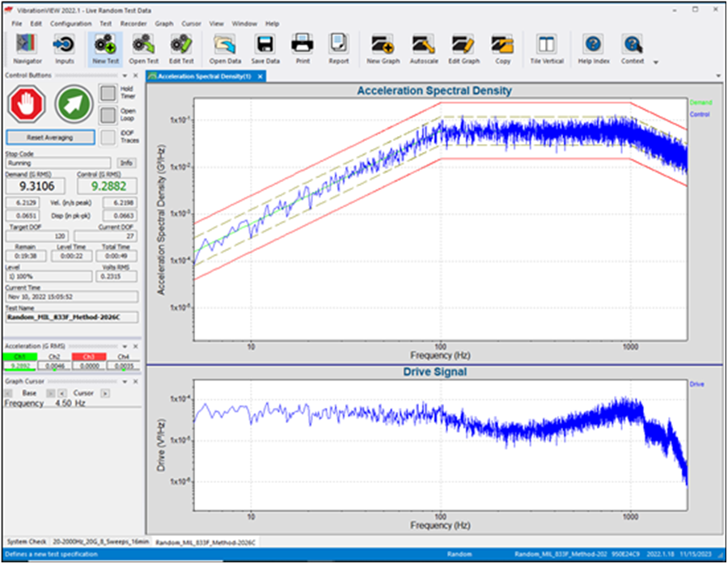728x564 pixels.
Task: Open the Control Buttons panel dropdown arrow
Action: [x=126, y=75]
